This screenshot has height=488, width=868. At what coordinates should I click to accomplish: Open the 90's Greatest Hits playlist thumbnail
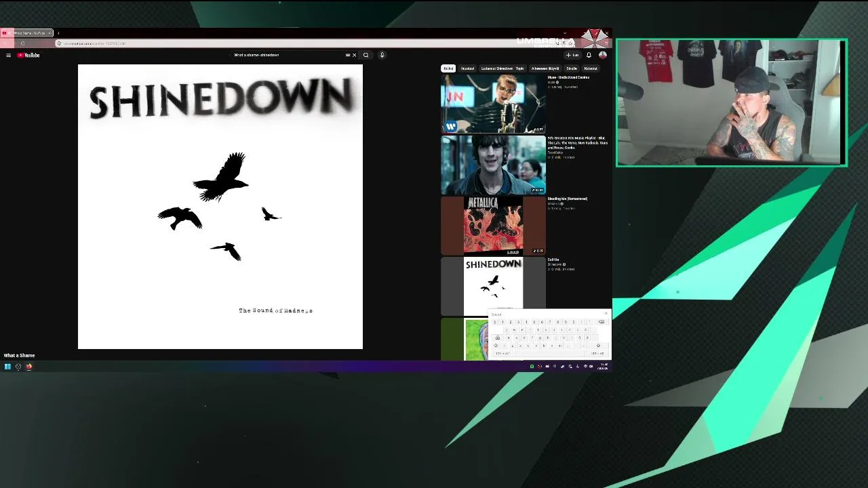click(493, 165)
